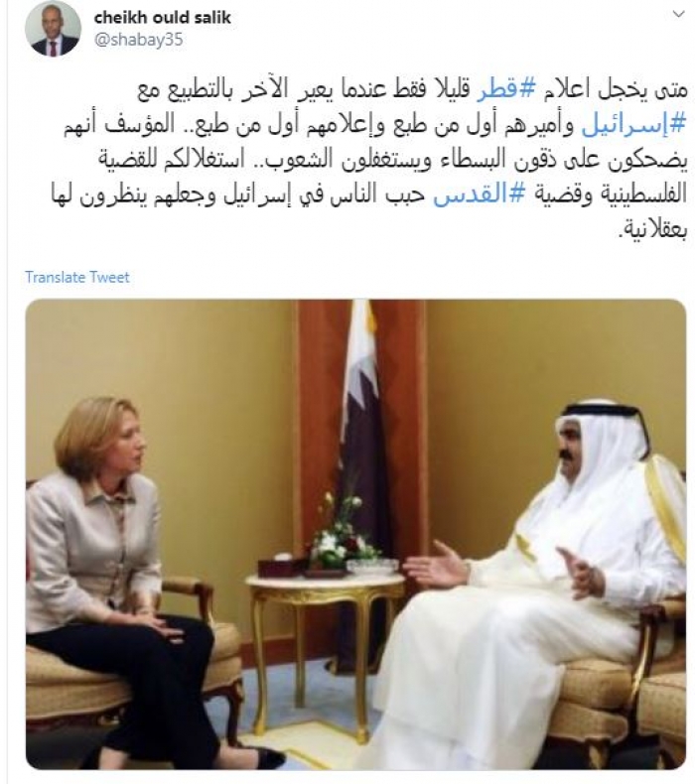Click cheikh ould salik's profile avatar
This screenshot has height=784, width=695.
point(53,29)
